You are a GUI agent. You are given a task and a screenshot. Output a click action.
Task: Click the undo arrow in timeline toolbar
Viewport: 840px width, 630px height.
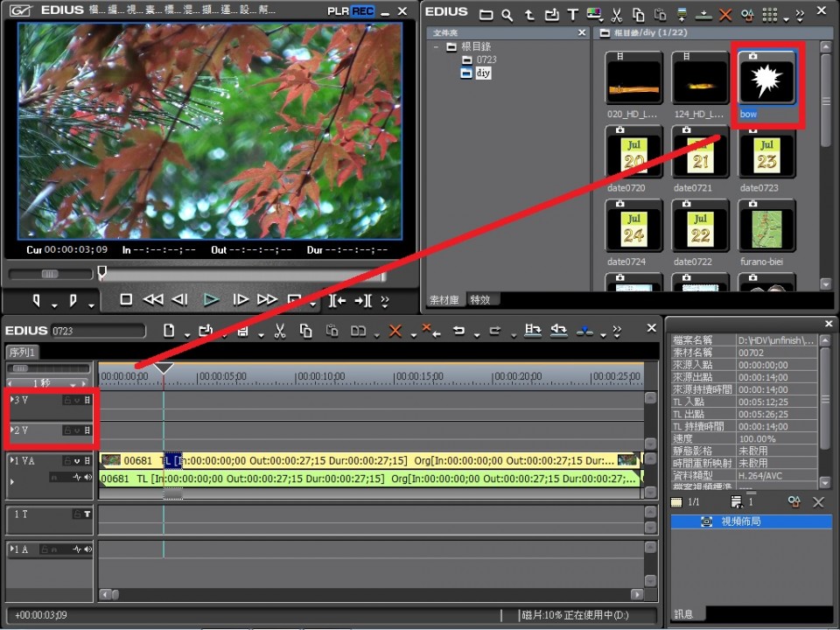[x=458, y=331]
